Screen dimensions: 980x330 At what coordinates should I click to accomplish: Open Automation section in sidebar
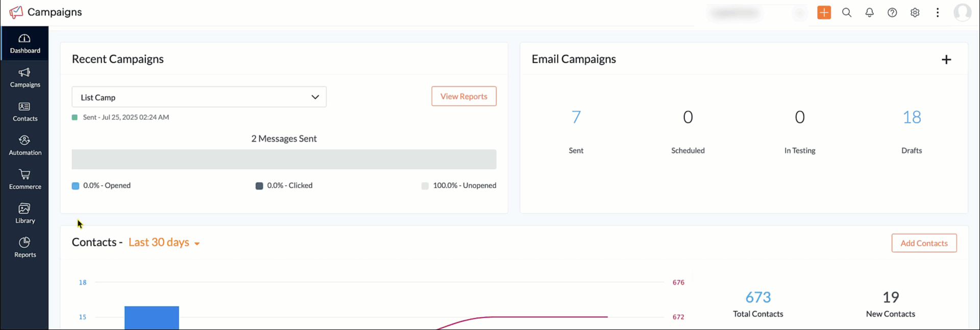coord(25,145)
